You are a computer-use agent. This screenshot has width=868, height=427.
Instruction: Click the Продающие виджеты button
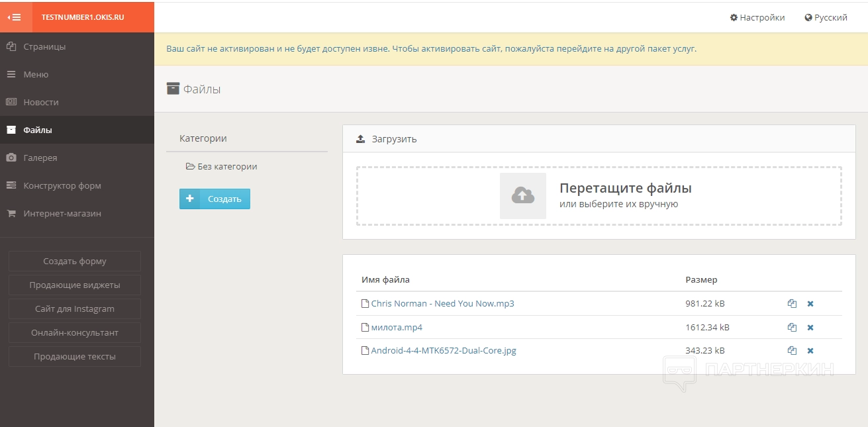coord(75,285)
